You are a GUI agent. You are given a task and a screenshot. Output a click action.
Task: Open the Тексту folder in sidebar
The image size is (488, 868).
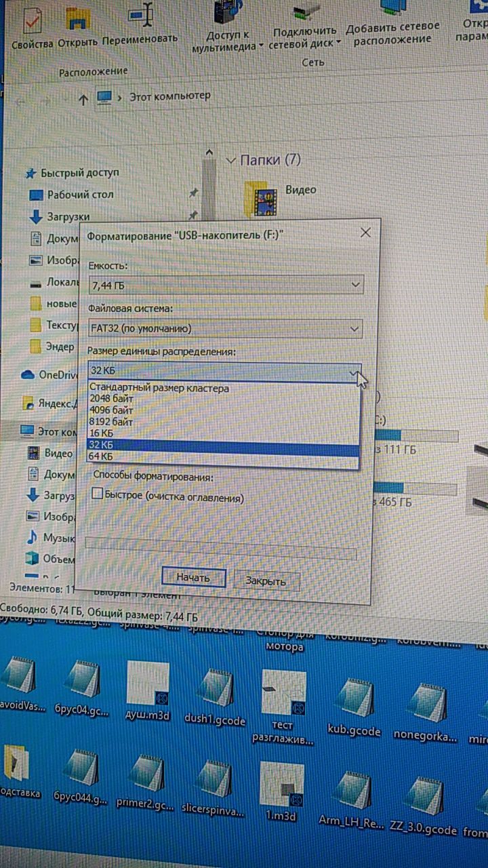click(54, 325)
